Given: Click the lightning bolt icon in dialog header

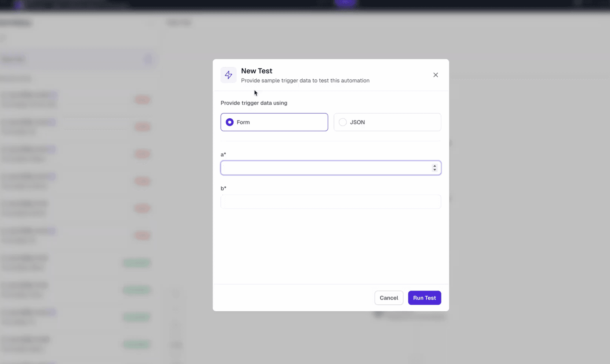Looking at the screenshot, I should (228, 75).
